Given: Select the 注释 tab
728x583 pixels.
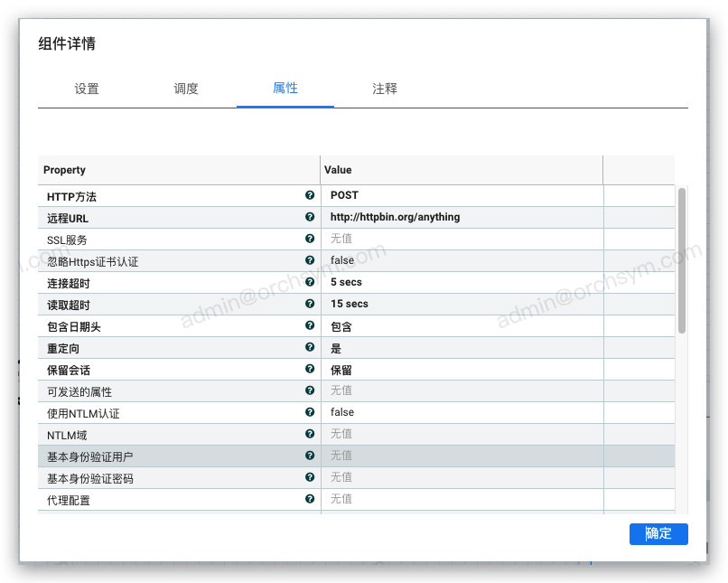Looking at the screenshot, I should pos(385,89).
